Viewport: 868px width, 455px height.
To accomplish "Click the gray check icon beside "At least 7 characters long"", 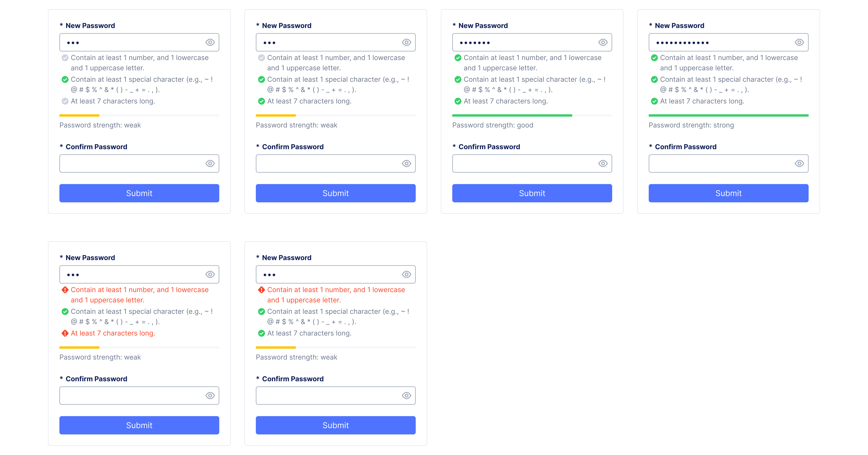I will click(x=65, y=101).
